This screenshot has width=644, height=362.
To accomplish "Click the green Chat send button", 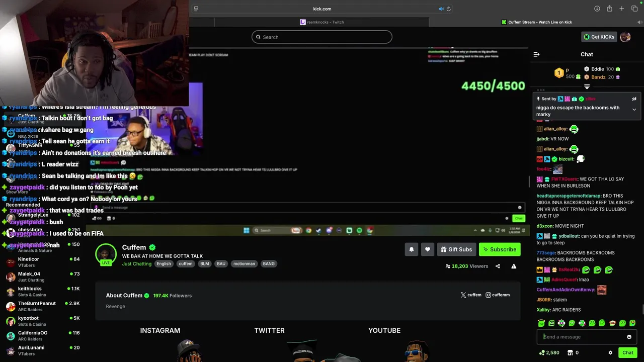I will click(x=627, y=353).
